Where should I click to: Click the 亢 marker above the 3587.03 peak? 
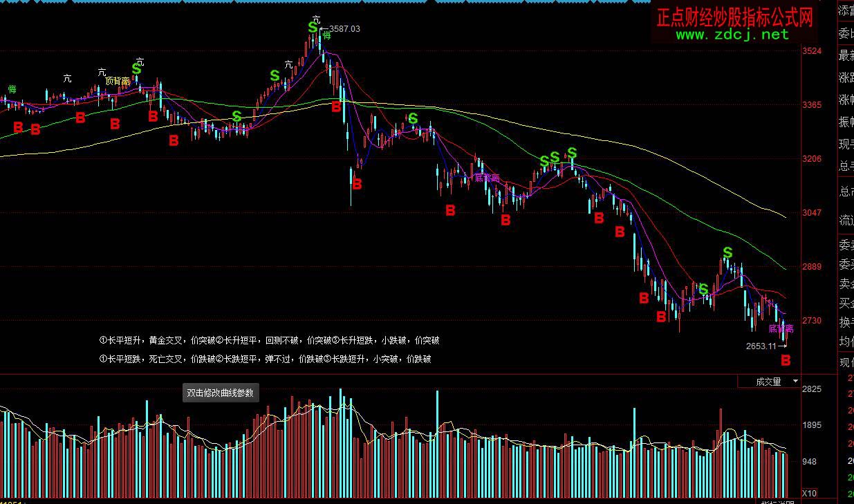(x=317, y=19)
